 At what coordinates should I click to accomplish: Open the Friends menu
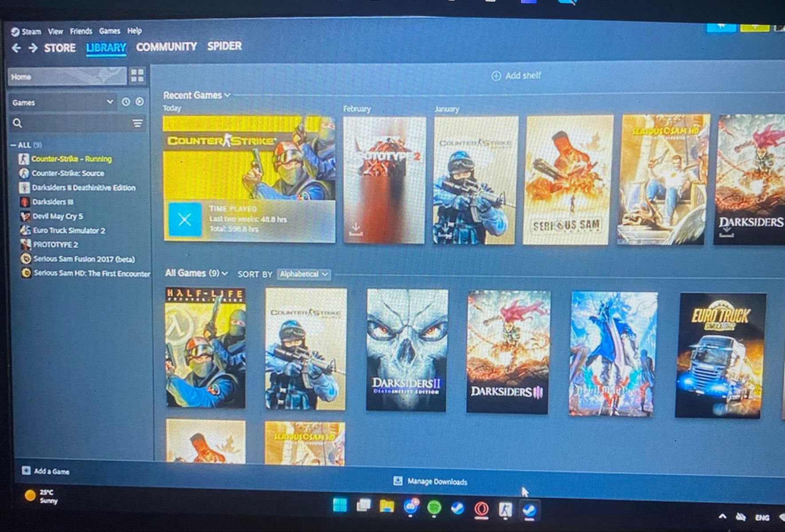point(81,31)
